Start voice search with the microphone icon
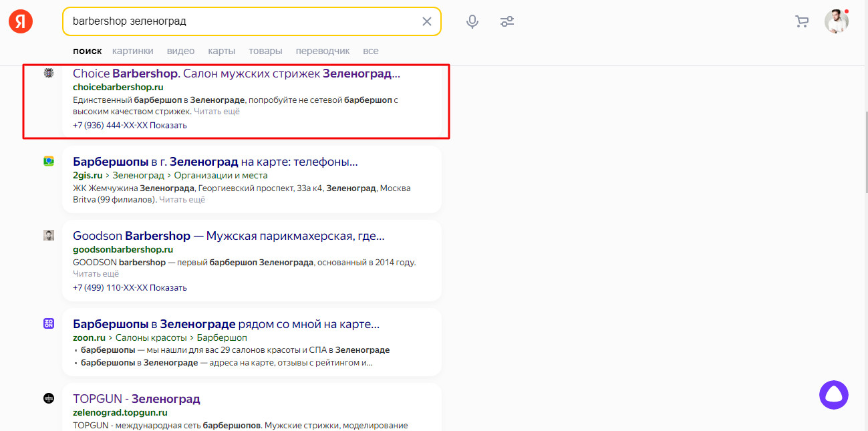Screen dimensions: 868x431 pyautogui.click(x=472, y=21)
